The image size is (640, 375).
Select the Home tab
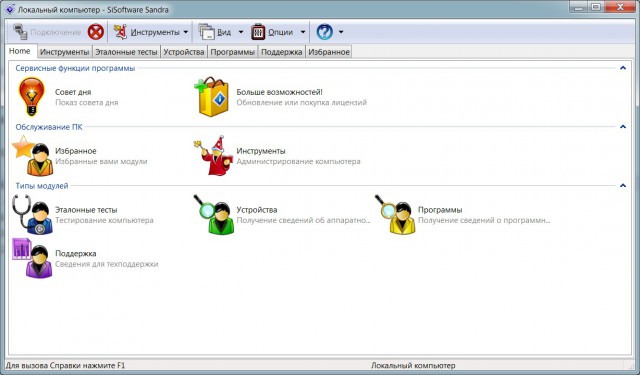20,51
